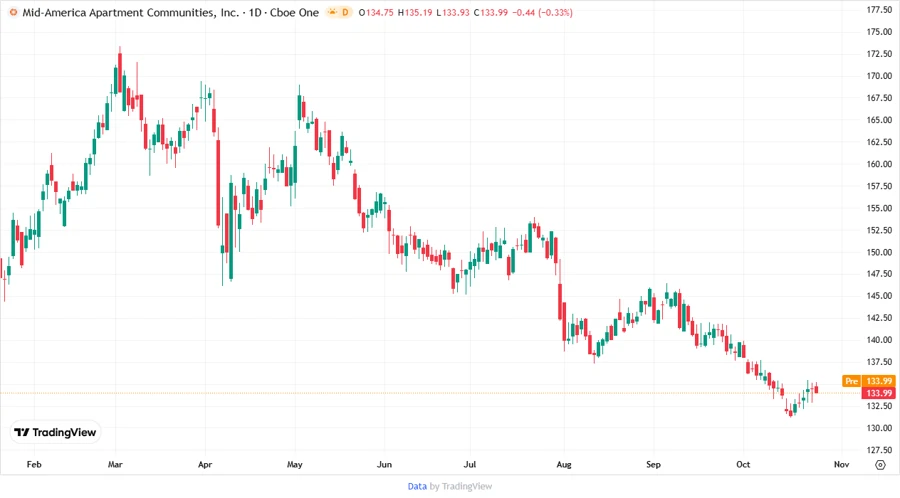Image resolution: width=900 pixels, height=498 pixels.
Task: Click the 175.00 price axis label
Action: click(x=879, y=32)
